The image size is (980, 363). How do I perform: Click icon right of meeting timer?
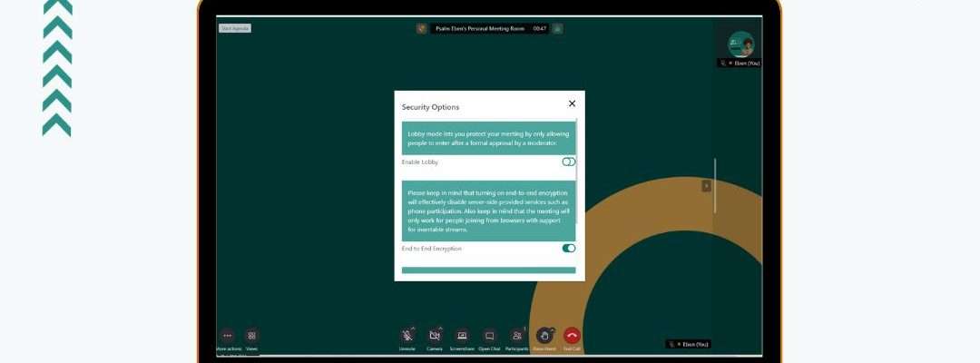(557, 28)
